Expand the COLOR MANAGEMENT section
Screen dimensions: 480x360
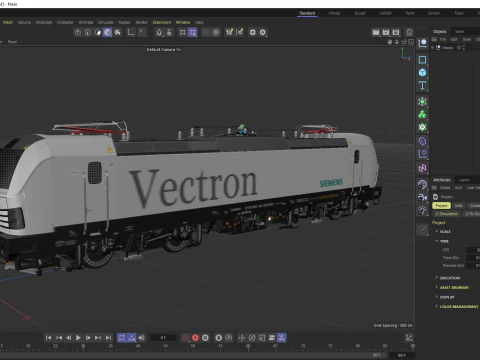pyautogui.click(x=437, y=306)
